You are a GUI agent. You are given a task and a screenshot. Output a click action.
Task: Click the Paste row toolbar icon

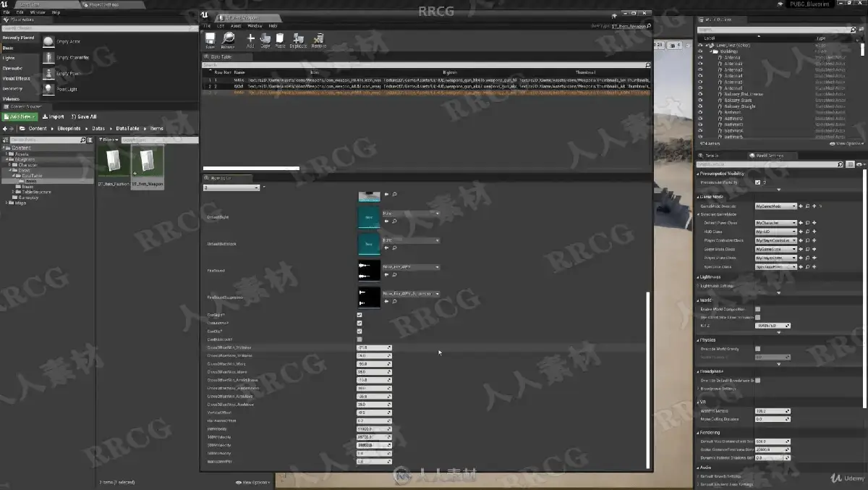click(280, 40)
